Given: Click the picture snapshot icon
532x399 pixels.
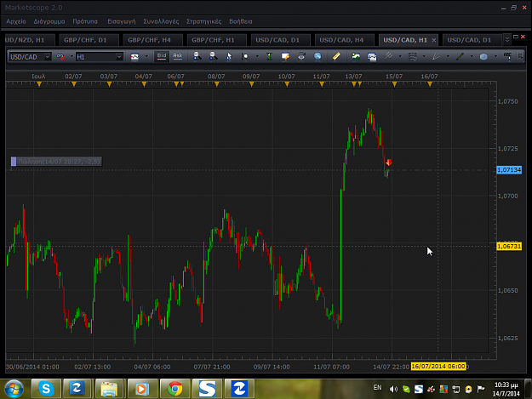Looking at the screenshot, I should (x=356, y=57).
